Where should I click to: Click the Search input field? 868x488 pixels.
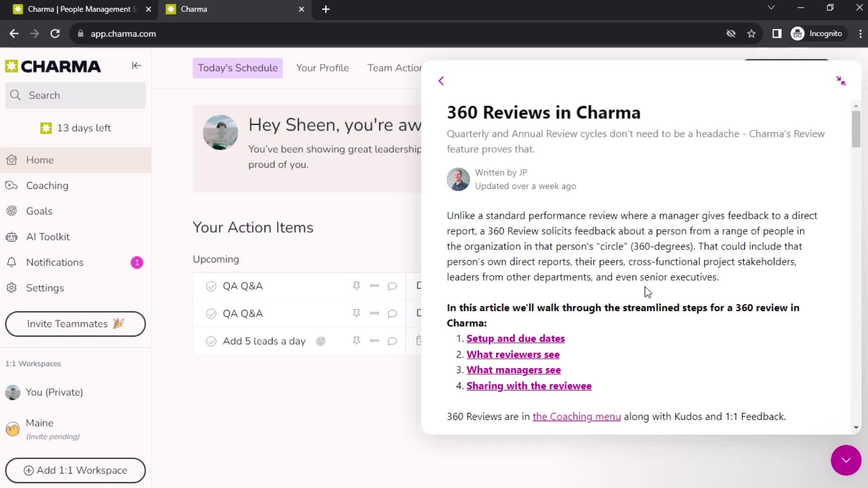tap(75, 95)
